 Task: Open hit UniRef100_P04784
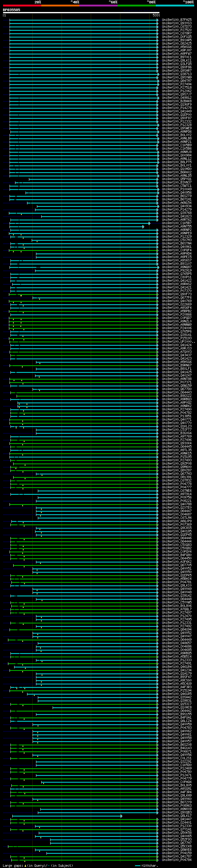click(x=177, y=860)
